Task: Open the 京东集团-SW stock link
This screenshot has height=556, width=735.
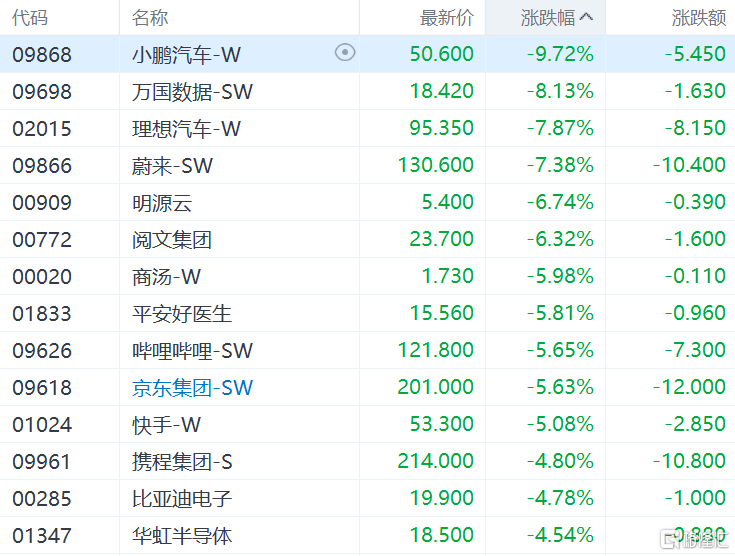Action: point(192,388)
